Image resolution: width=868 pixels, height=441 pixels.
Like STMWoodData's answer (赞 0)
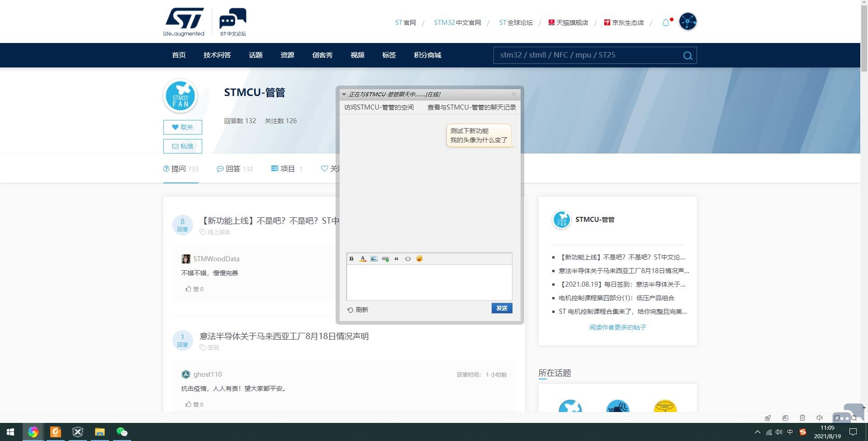(194, 289)
